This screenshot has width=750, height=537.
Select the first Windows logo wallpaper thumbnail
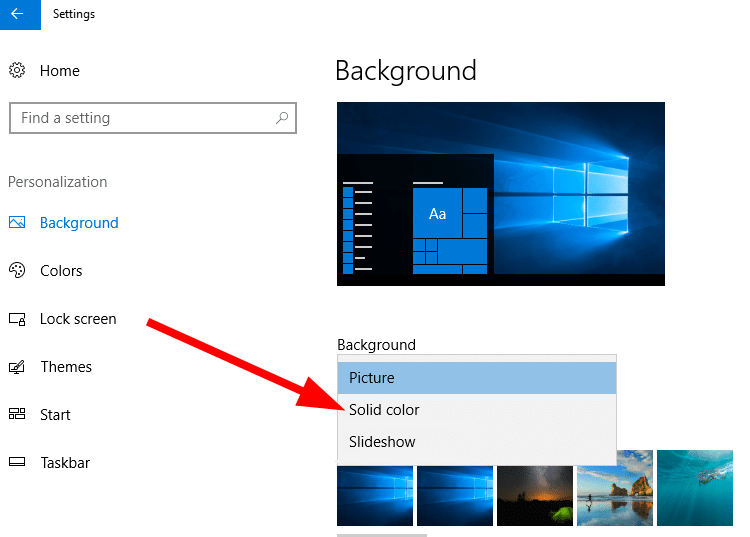(x=375, y=496)
